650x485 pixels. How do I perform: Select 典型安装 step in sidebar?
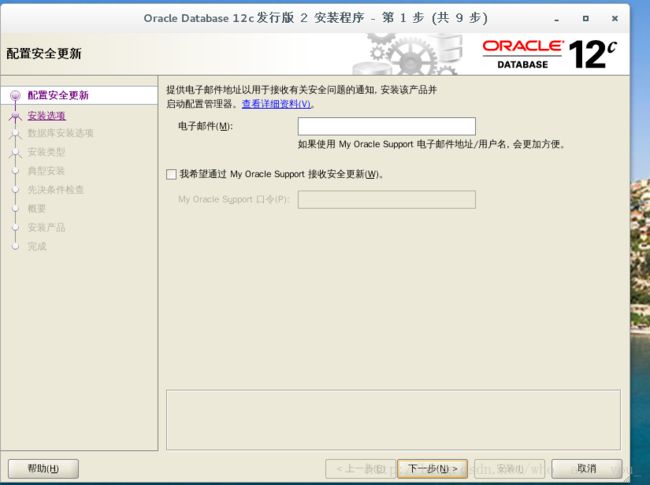[46, 171]
